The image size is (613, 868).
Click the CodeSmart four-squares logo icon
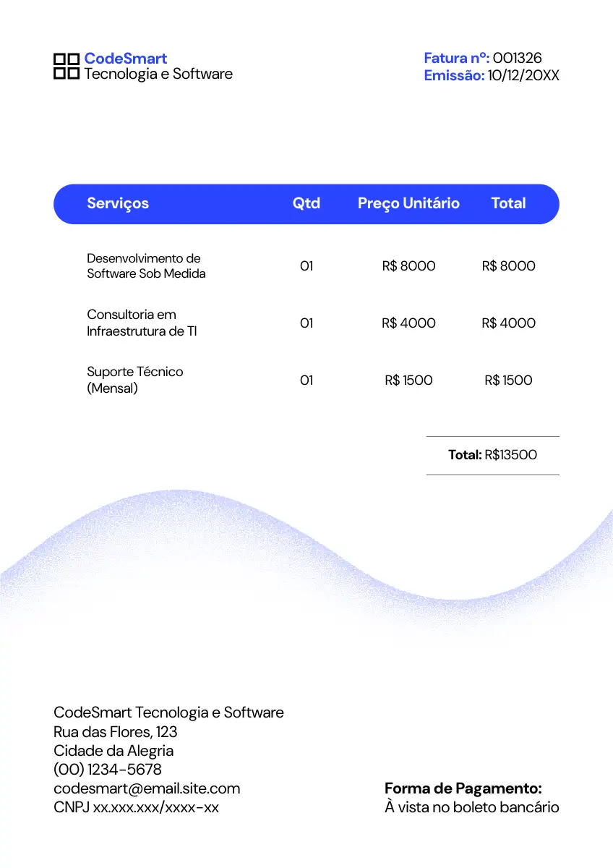(x=66, y=66)
